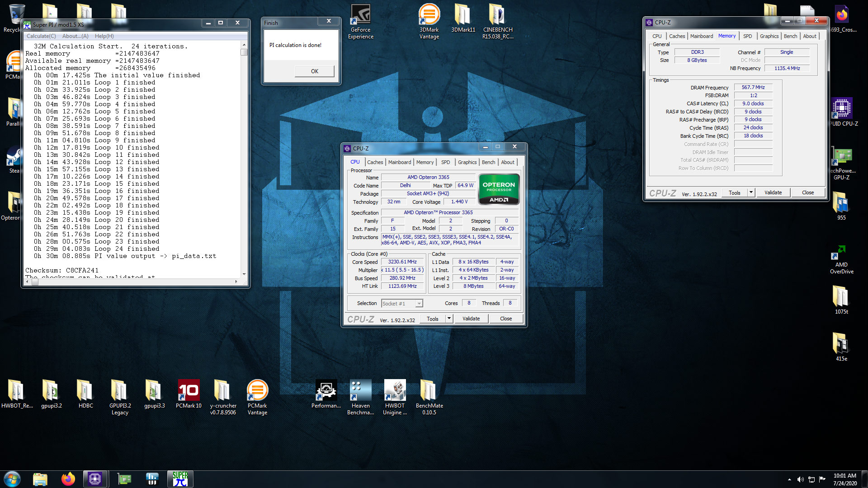Open GPUPI3.2 Legacy folder icon

(x=120, y=397)
